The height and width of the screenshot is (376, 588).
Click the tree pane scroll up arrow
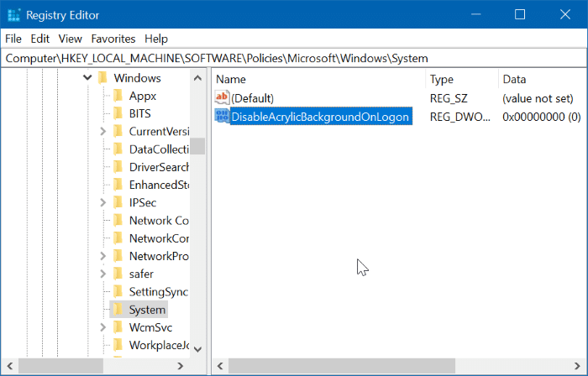click(197, 78)
